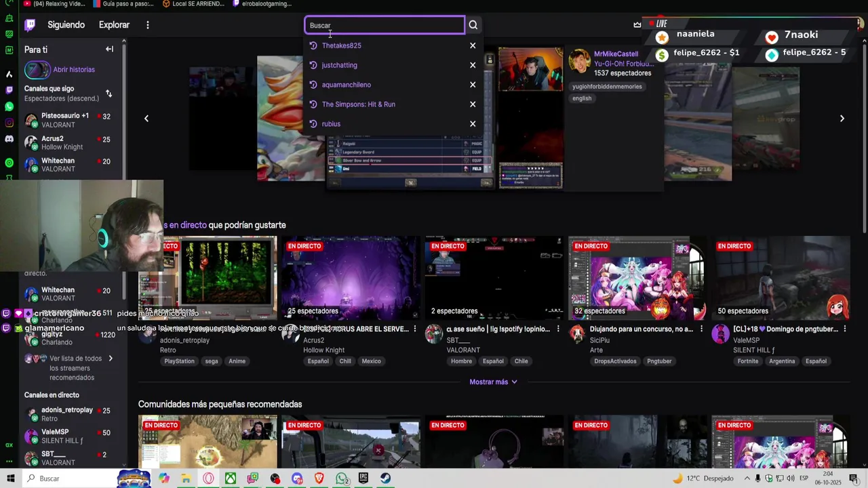Remove justchatting from search history
The width and height of the screenshot is (868, 488).
pos(473,65)
